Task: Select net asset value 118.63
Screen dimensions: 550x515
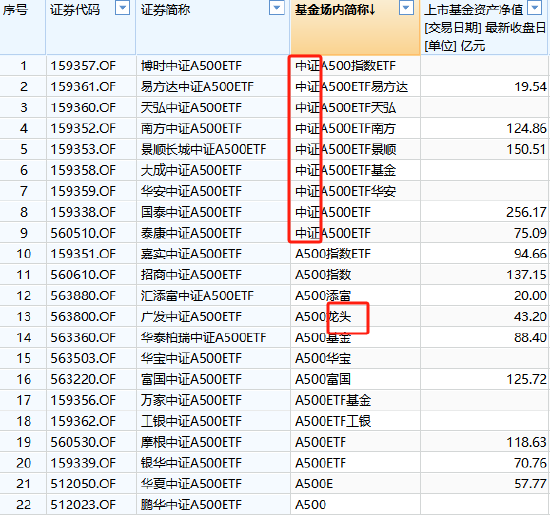Action: click(x=526, y=442)
